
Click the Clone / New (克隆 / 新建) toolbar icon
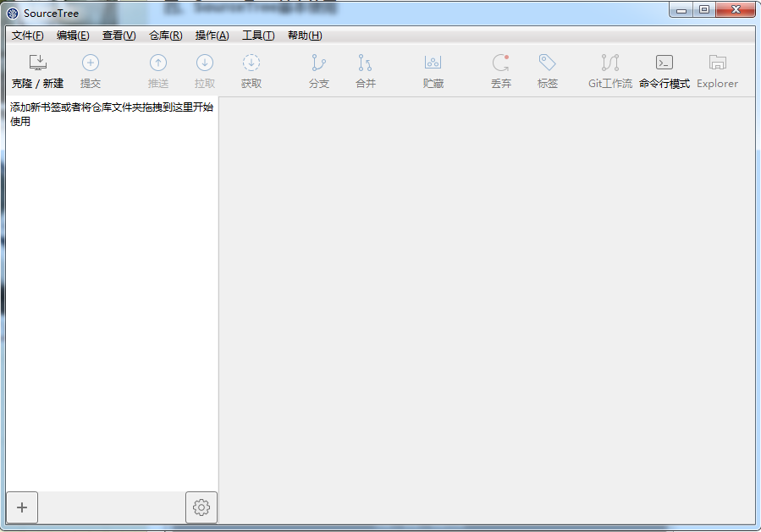coord(37,63)
